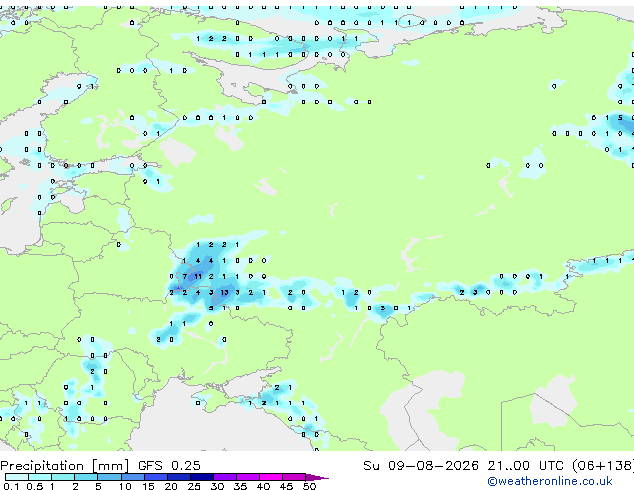This screenshot has height=490, width=634.
Task: Click the '7' precipitation value on map
Action: (185, 277)
